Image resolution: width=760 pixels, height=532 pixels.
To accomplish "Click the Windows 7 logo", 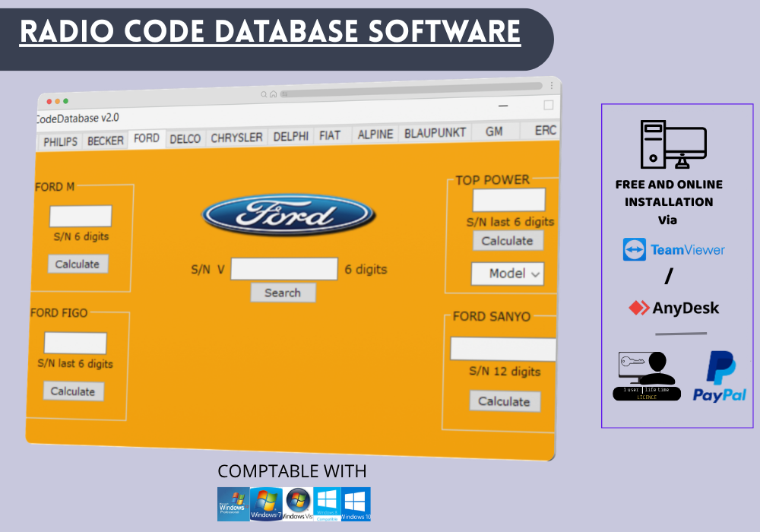I will (x=266, y=504).
